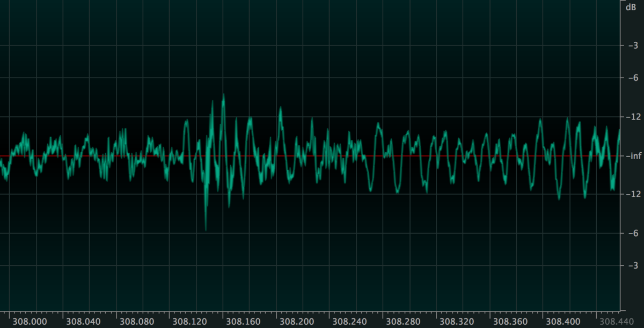This screenshot has width=644, height=328.
Task: Click the upper -6 dB scale label
Action: point(633,78)
